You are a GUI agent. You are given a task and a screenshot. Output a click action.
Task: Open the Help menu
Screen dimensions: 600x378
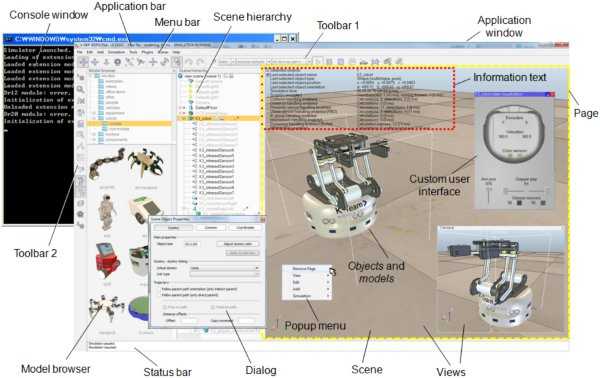click(x=176, y=52)
